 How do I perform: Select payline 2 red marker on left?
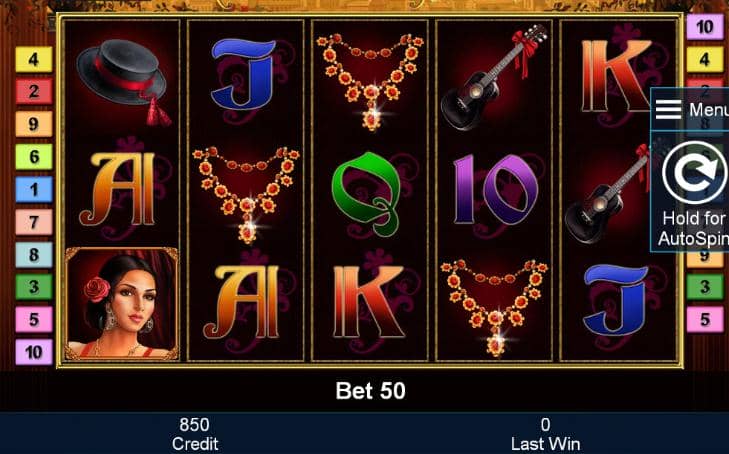(x=34, y=92)
